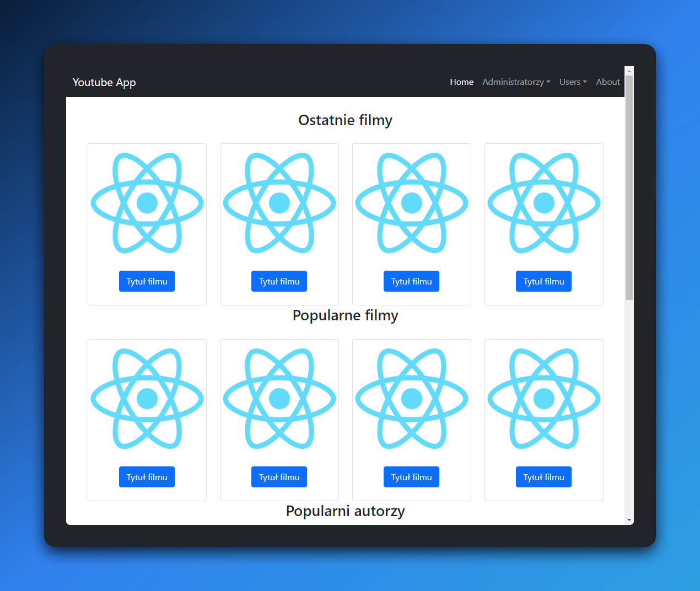Screen dimensions: 700x591
Task: Open third React thumbnail under Ostatnie filmy
Action: tap(412, 203)
